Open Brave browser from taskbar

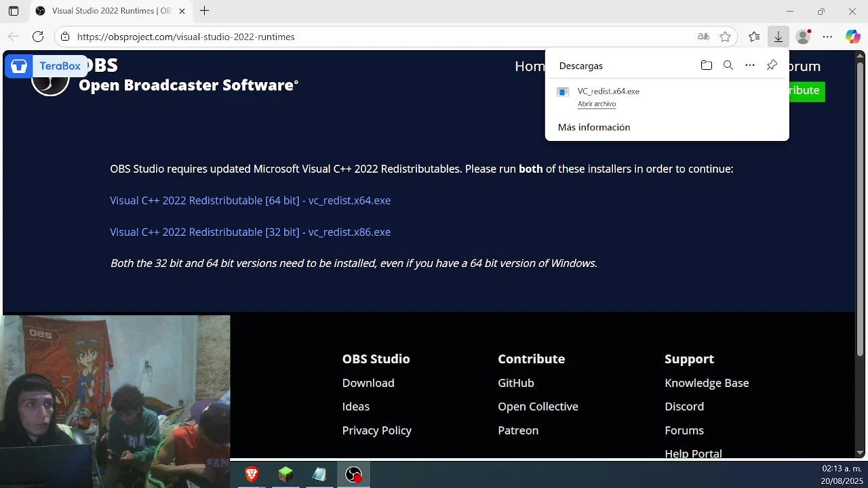pos(252,474)
